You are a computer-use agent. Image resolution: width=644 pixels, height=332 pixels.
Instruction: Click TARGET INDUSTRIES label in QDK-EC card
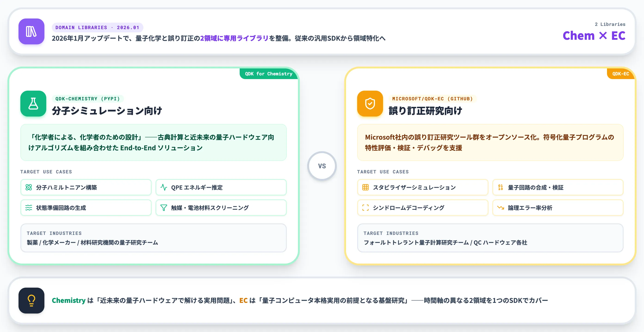pyautogui.click(x=391, y=233)
